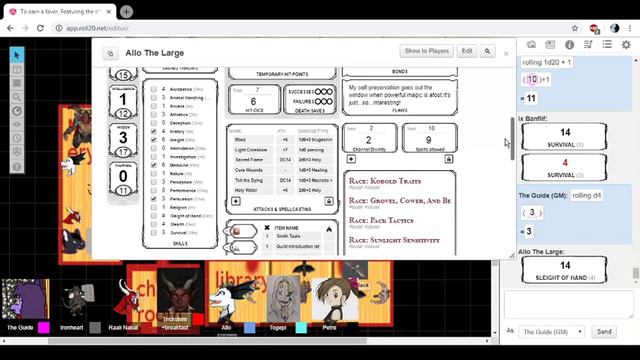Open browser site info icon in address bar

pos(59,28)
